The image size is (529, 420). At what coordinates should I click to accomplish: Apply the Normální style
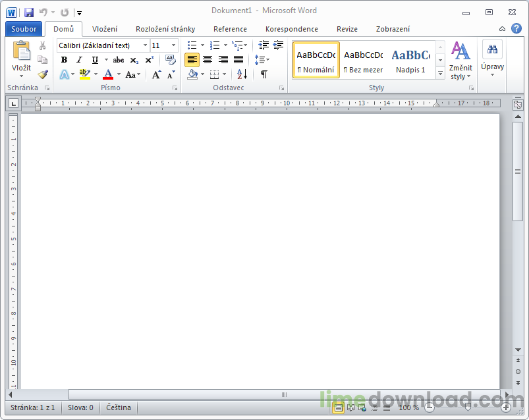click(316, 61)
